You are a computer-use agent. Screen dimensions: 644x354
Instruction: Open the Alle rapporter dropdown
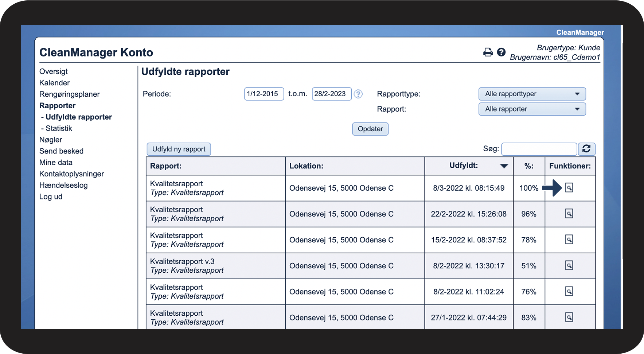(532, 109)
